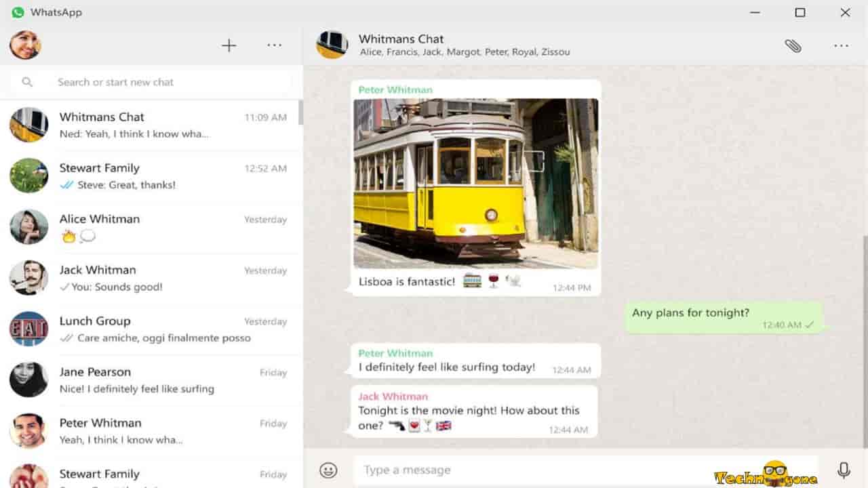Open the emoji picker smiley icon

(x=328, y=470)
